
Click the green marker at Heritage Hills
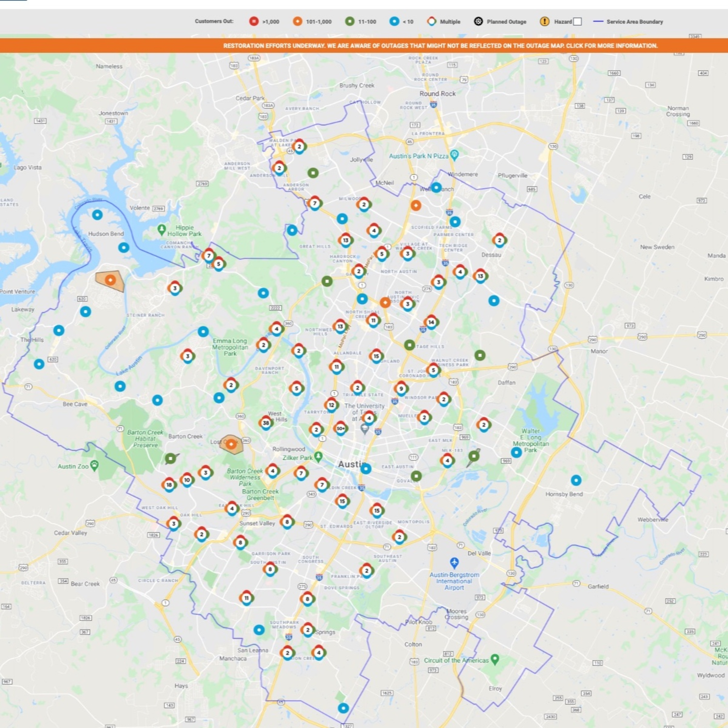[410, 345]
